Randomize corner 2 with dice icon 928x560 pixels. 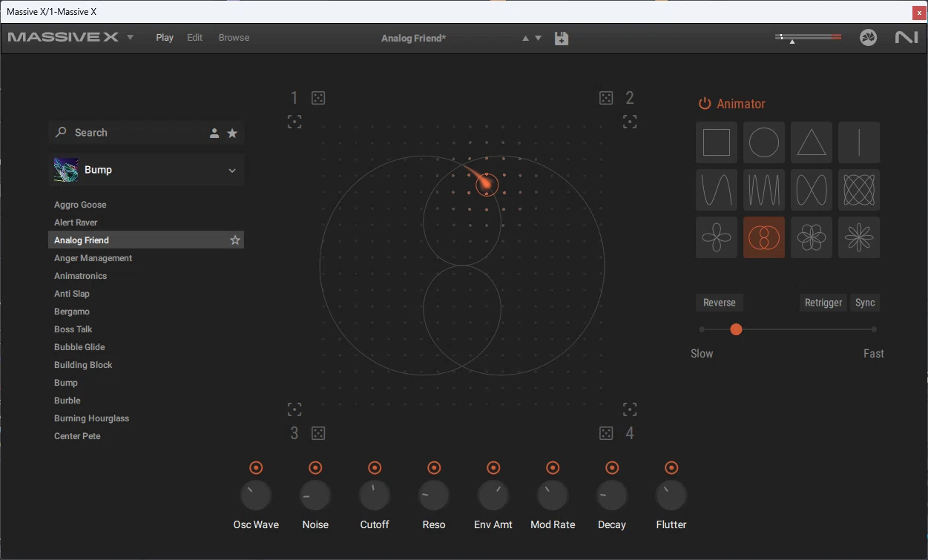pos(606,98)
